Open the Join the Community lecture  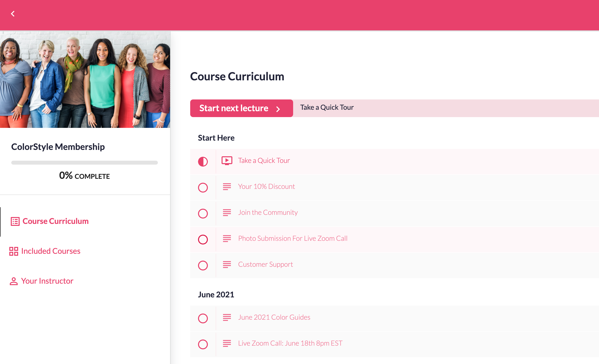pyautogui.click(x=268, y=212)
